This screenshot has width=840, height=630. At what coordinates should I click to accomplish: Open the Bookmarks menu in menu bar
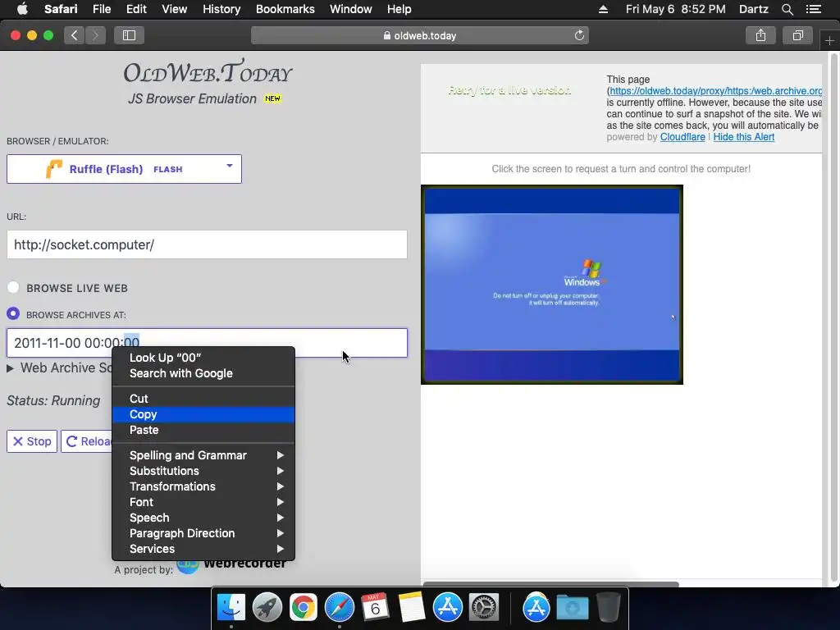point(285,9)
